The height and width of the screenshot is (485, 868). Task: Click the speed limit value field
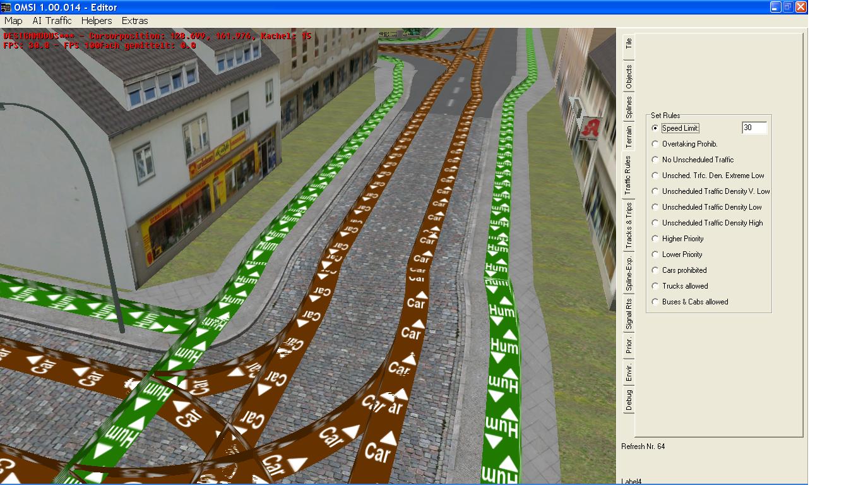pyautogui.click(x=754, y=128)
